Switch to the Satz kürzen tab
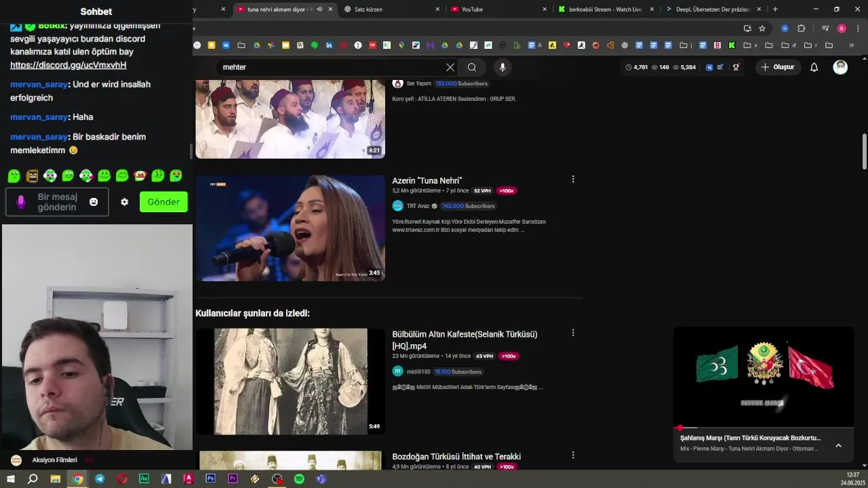868x488 pixels. [392, 9]
